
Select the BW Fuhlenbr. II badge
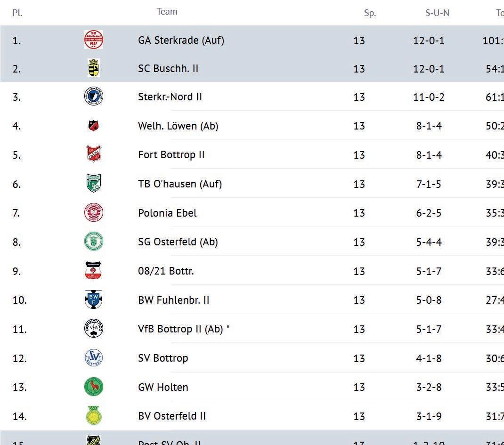(x=93, y=300)
